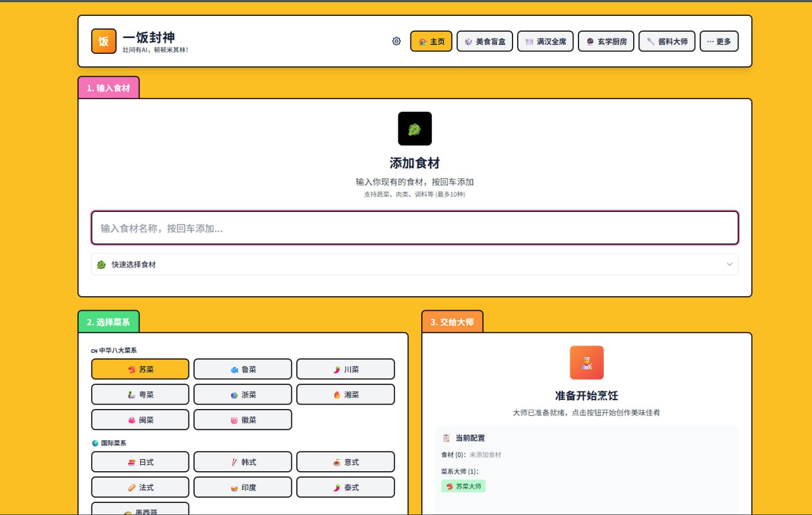The height and width of the screenshot is (515, 812).
Task: Toggle the 苏菜 cuisine option
Action: click(x=140, y=369)
